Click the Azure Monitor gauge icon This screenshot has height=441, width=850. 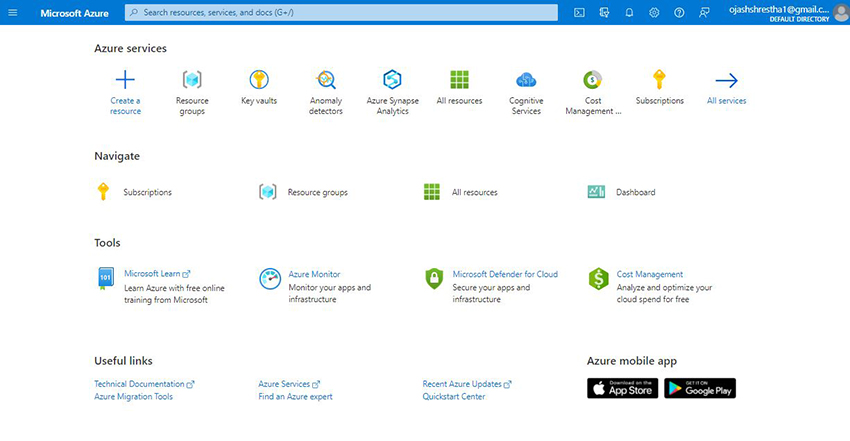270,279
